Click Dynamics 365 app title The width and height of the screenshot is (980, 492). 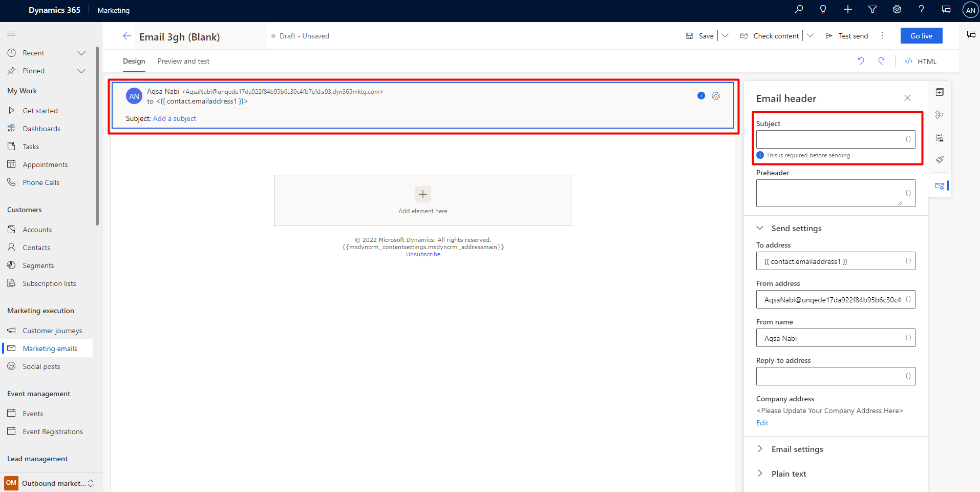coord(54,10)
